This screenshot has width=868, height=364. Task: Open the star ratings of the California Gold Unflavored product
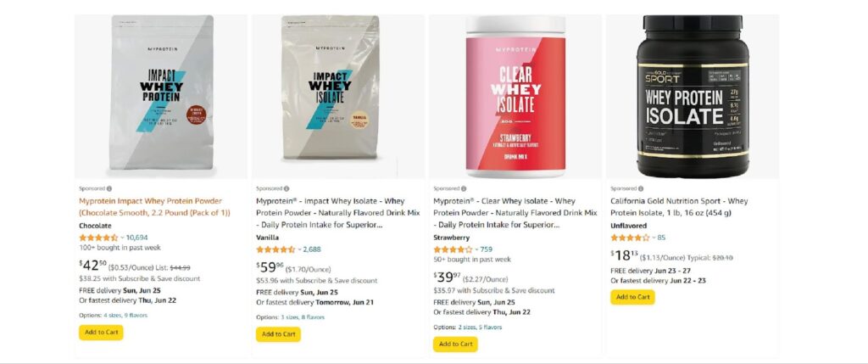(630, 237)
